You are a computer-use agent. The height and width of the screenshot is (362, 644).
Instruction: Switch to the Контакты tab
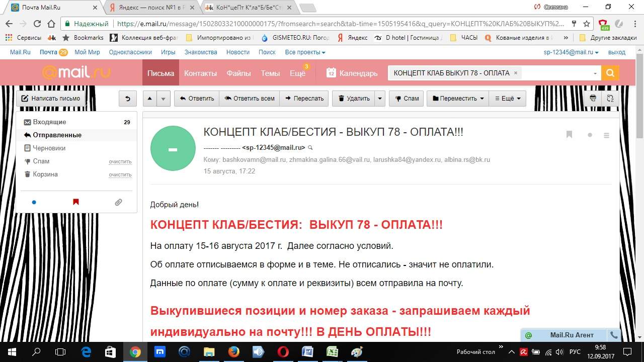200,73
